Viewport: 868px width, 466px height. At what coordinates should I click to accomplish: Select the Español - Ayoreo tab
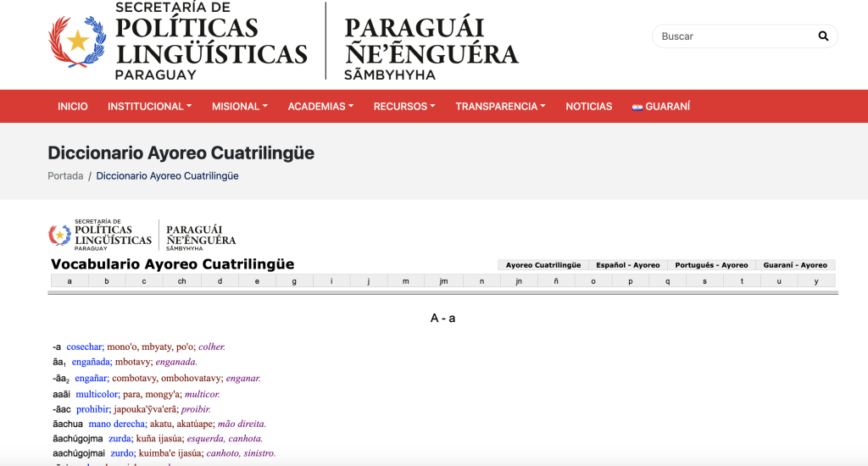point(628,265)
